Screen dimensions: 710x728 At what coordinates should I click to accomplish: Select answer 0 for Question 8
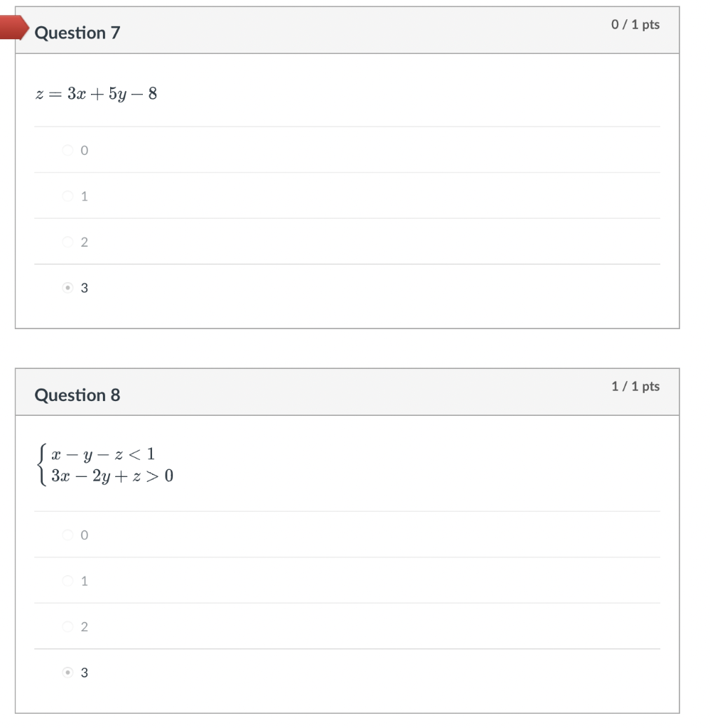[x=68, y=535]
